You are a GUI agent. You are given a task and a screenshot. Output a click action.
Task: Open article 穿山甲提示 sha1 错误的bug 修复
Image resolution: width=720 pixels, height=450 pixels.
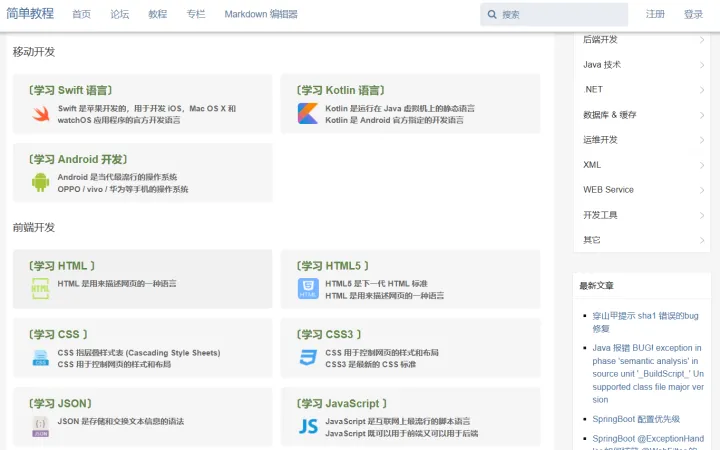click(646, 322)
